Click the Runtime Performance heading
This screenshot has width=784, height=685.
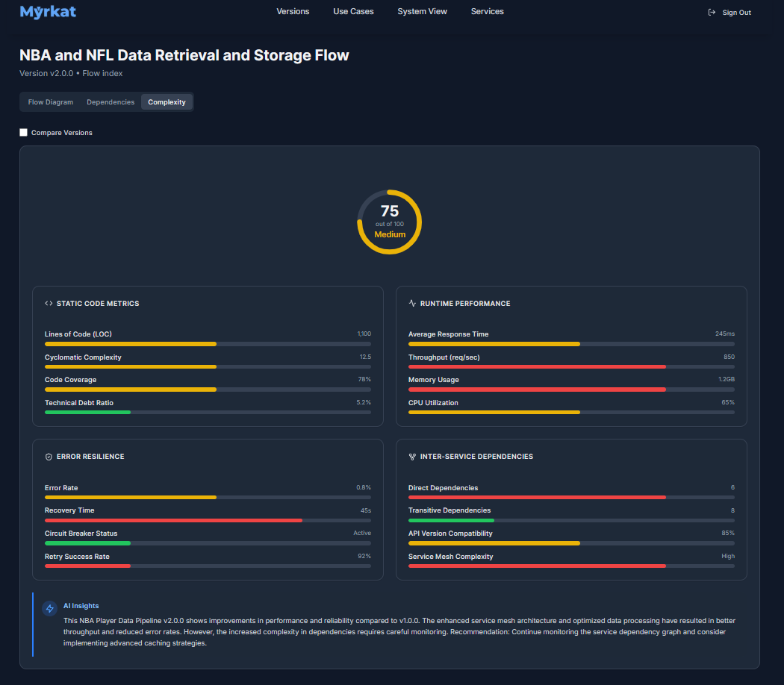tap(465, 304)
